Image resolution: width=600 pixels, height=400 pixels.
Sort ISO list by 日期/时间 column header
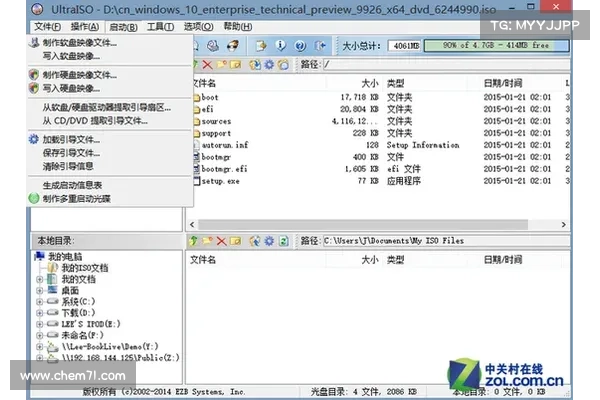tap(502, 83)
